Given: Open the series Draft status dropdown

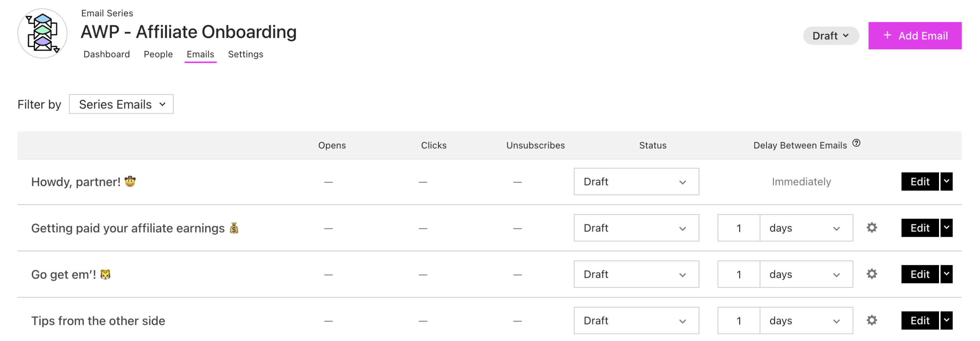Looking at the screenshot, I should coord(830,36).
